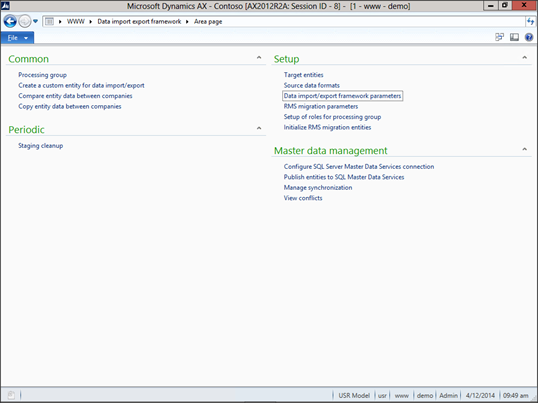Open Staging cleanup link
This screenshot has width=538, height=403.
pos(40,146)
